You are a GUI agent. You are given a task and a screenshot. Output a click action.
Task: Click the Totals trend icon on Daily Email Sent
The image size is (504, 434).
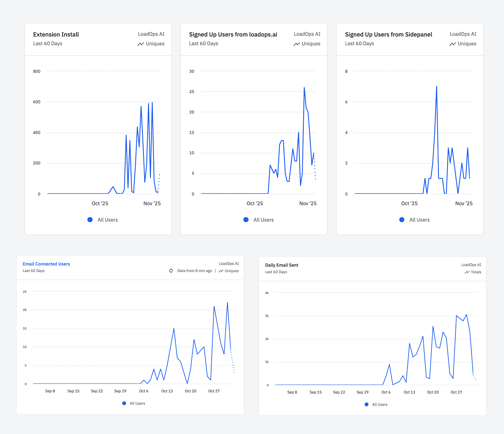(467, 272)
